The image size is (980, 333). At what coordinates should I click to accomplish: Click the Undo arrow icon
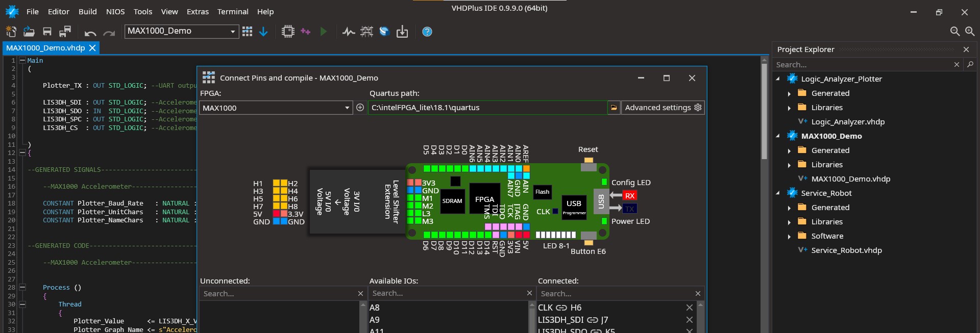[90, 33]
